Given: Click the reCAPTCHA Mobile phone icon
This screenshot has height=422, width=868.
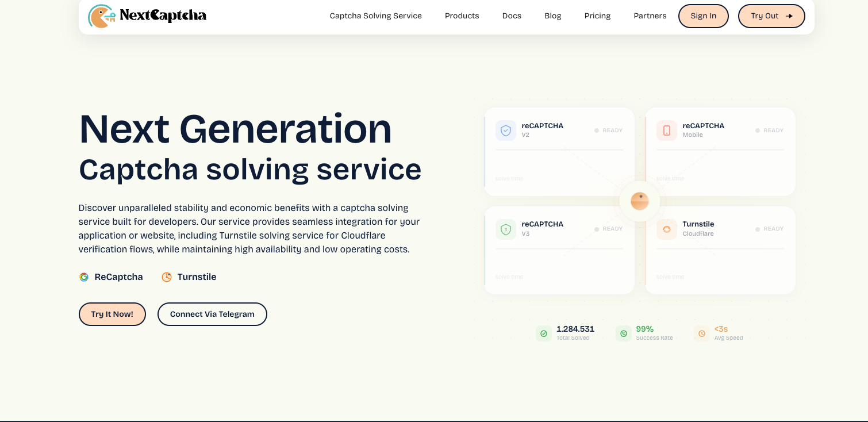Looking at the screenshot, I should click(x=667, y=131).
